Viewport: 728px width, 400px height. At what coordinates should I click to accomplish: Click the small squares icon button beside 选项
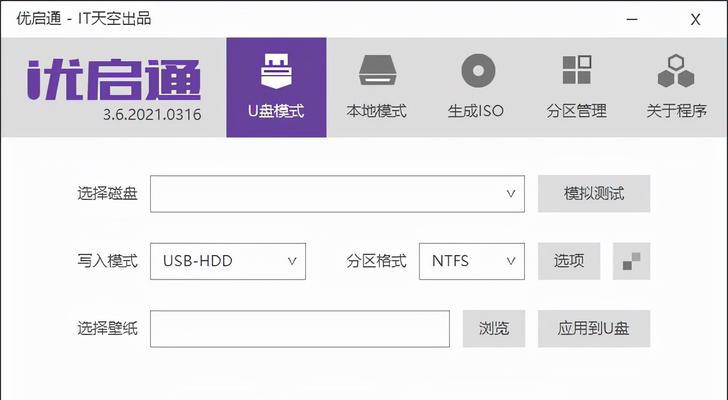(631, 261)
